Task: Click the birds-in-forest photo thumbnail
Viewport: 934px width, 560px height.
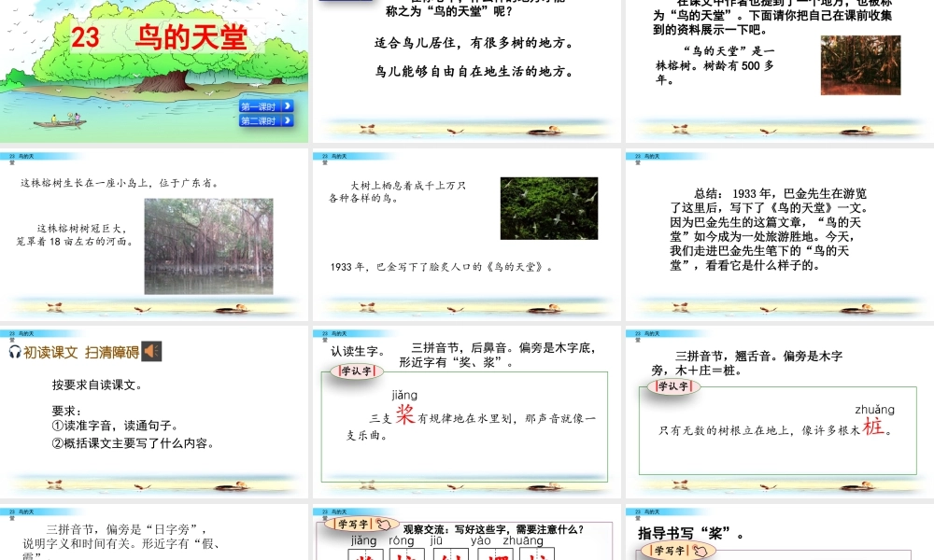Action: click(x=548, y=207)
